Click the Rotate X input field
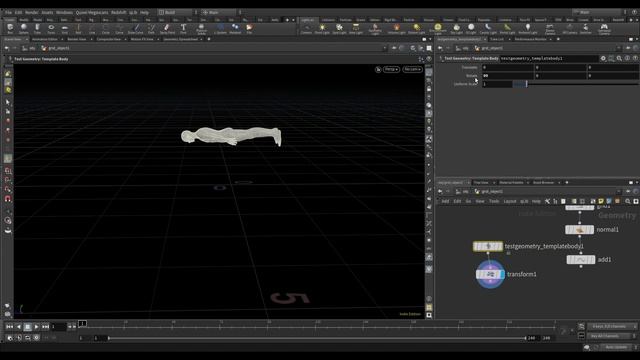640x360 pixels. 508,76
